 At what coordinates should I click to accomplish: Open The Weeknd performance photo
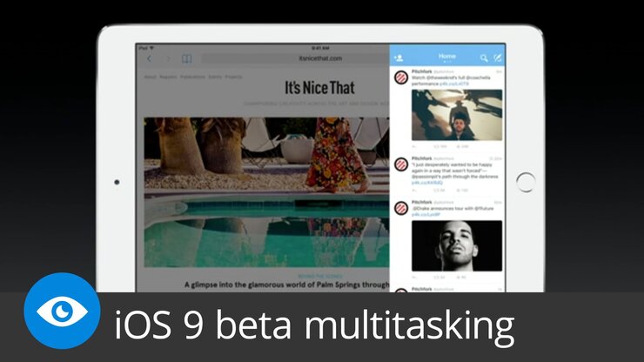point(457,115)
